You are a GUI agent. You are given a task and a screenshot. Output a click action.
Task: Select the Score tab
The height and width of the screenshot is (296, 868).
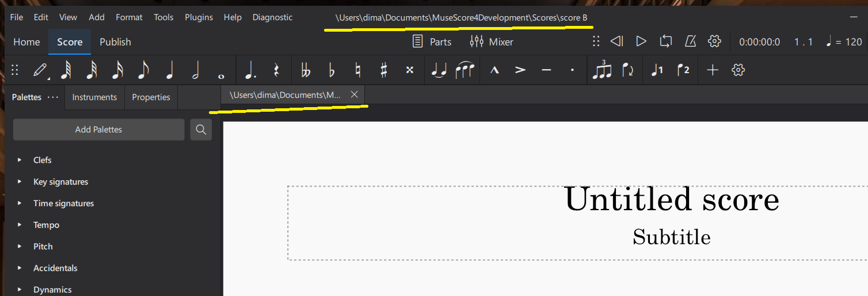pos(70,42)
